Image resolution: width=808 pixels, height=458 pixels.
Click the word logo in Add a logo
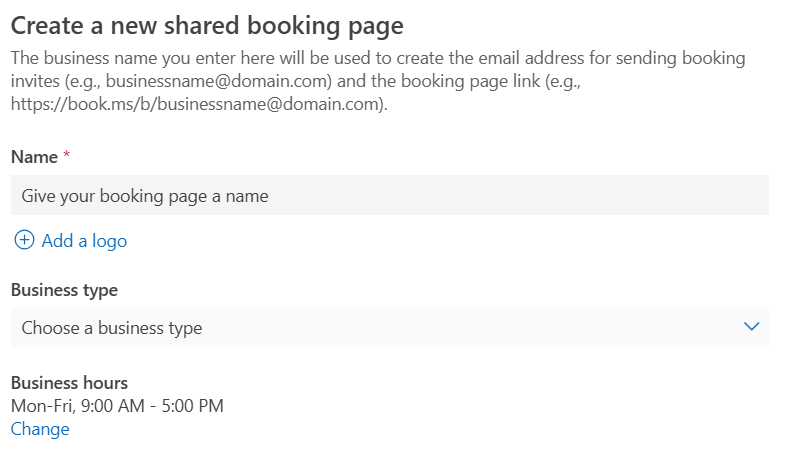[109, 241]
